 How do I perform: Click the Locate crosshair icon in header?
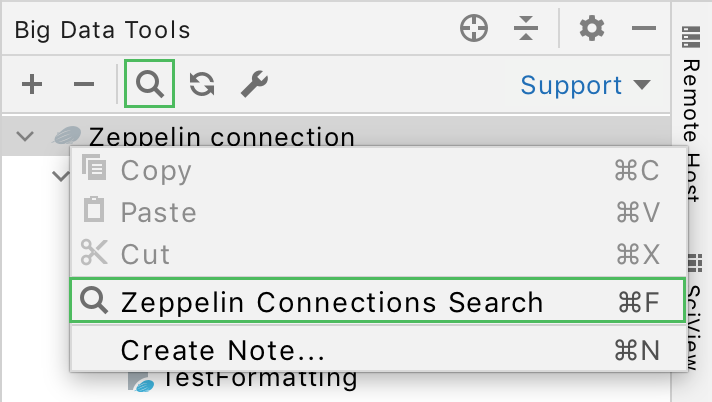coord(474,29)
